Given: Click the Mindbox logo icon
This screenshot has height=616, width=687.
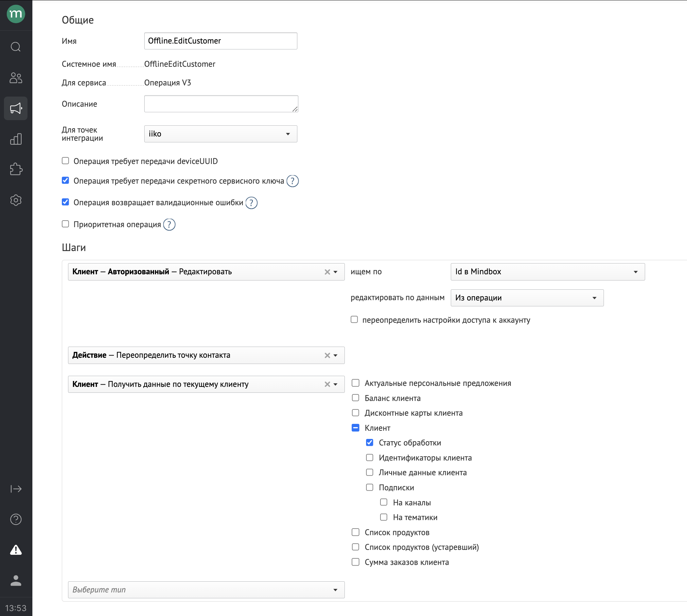Looking at the screenshot, I should 16,14.
